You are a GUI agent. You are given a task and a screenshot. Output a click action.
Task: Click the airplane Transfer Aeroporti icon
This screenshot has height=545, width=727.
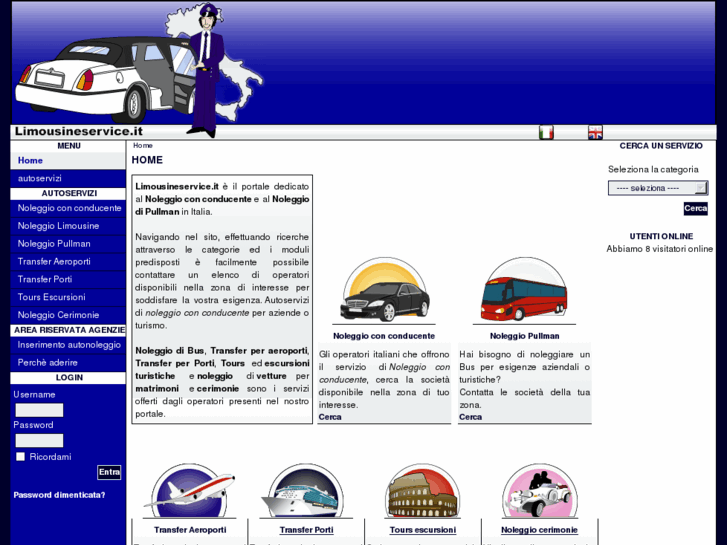(189, 491)
